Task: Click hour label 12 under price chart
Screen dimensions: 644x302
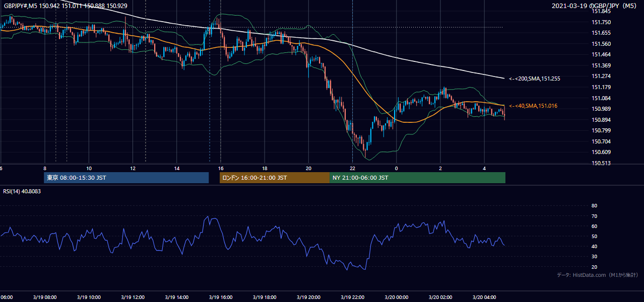Action: coord(133,168)
